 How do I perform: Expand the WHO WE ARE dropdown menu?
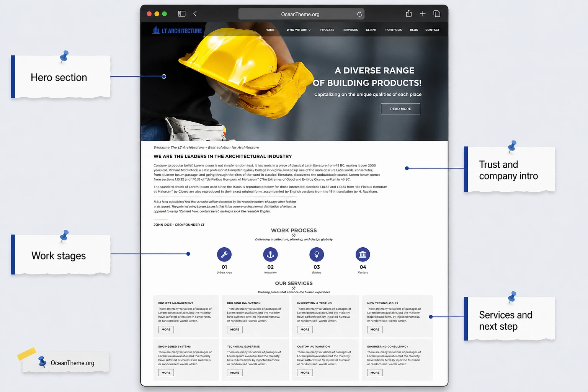[299, 30]
